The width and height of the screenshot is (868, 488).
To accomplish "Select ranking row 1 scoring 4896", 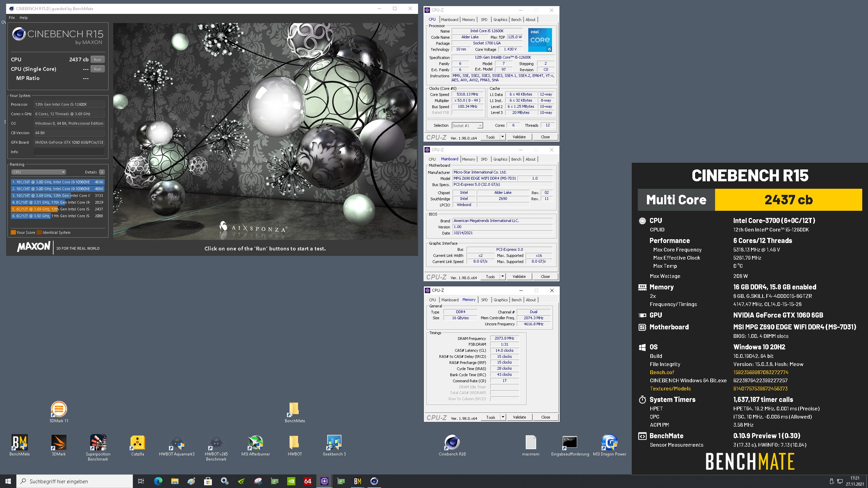I will coord(58,182).
